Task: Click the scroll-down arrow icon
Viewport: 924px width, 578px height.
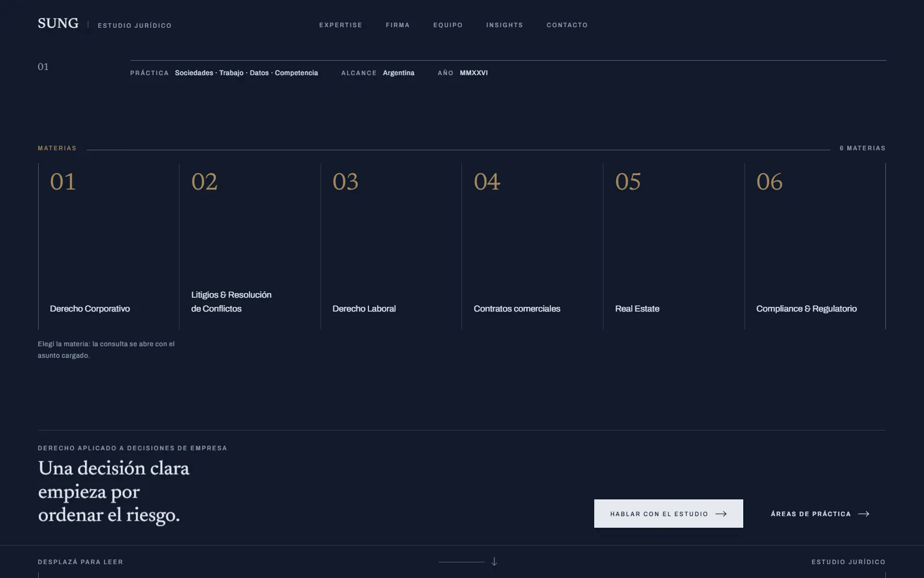Action: [494, 561]
